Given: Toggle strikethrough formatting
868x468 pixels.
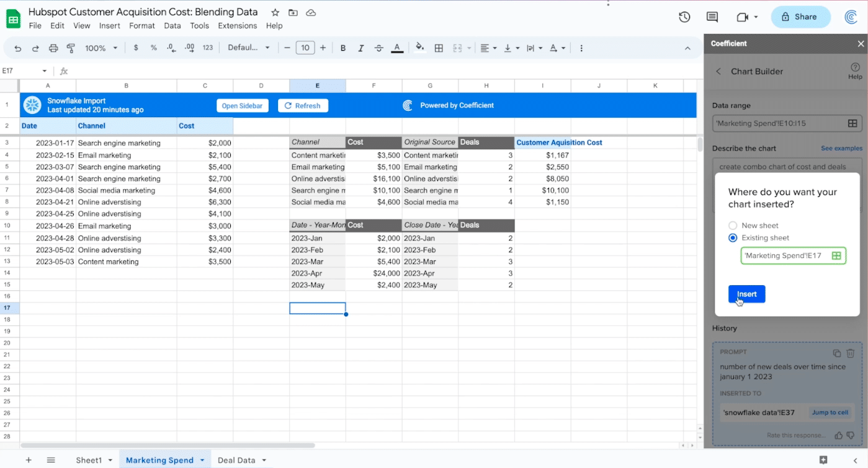Looking at the screenshot, I should [x=379, y=48].
